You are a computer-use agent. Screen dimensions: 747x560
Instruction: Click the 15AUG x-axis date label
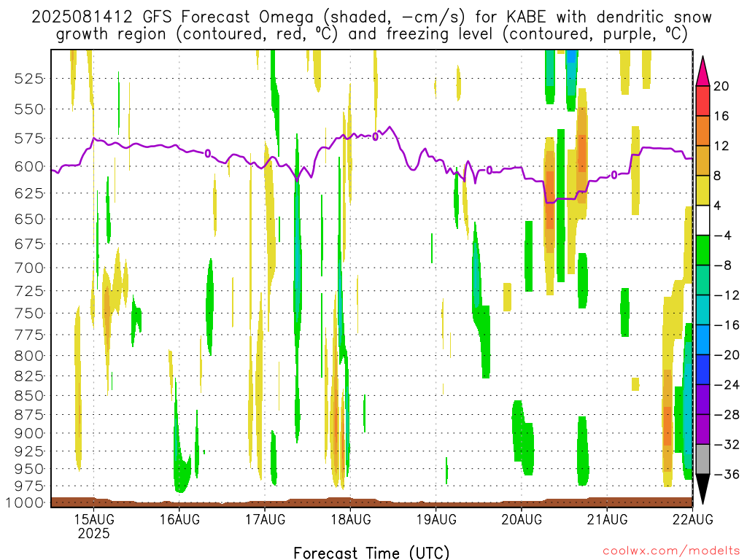(94, 519)
